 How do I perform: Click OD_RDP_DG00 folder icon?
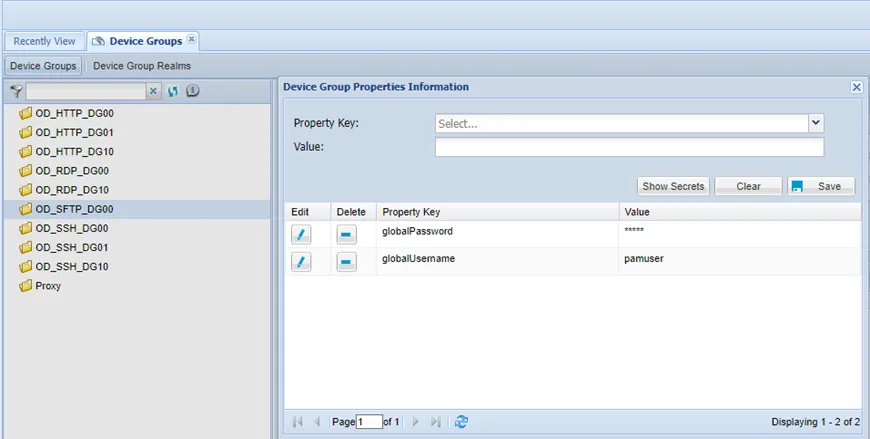[26, 171]
